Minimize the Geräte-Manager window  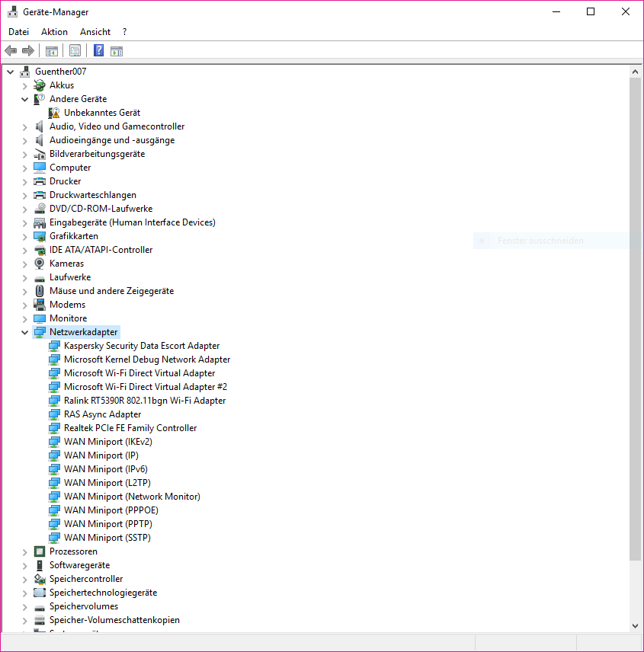coord(556,11)
